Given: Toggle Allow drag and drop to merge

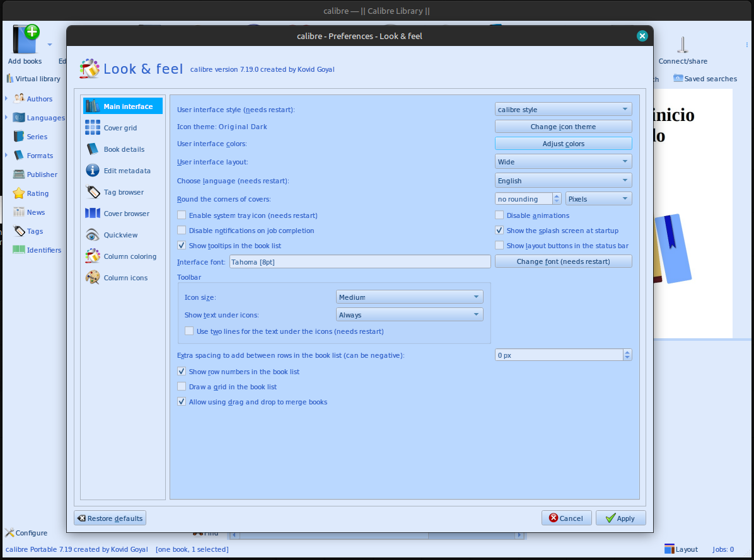Looking at the screenshot, I should 182,401.
